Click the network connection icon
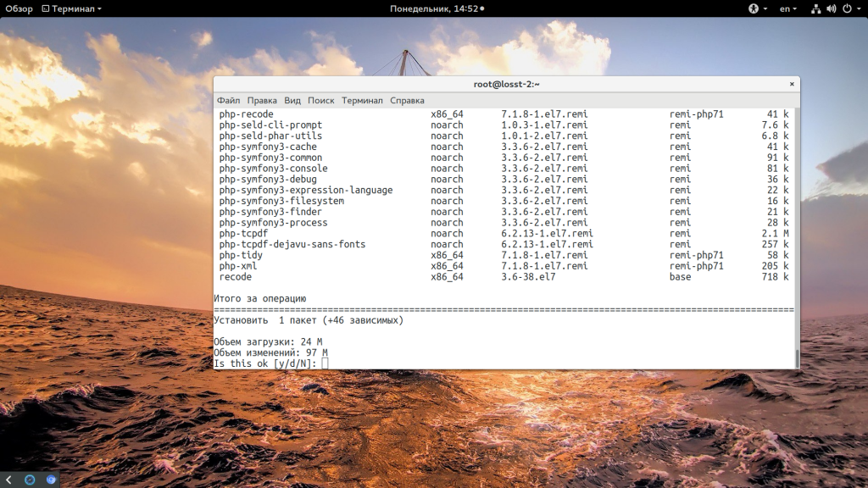The width and height of the screenshot is (868, 488). [x=815, y=8]
